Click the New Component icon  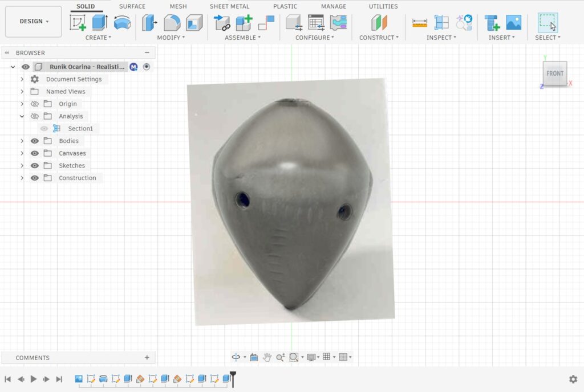pyautogui.click(x=244, y=23)
